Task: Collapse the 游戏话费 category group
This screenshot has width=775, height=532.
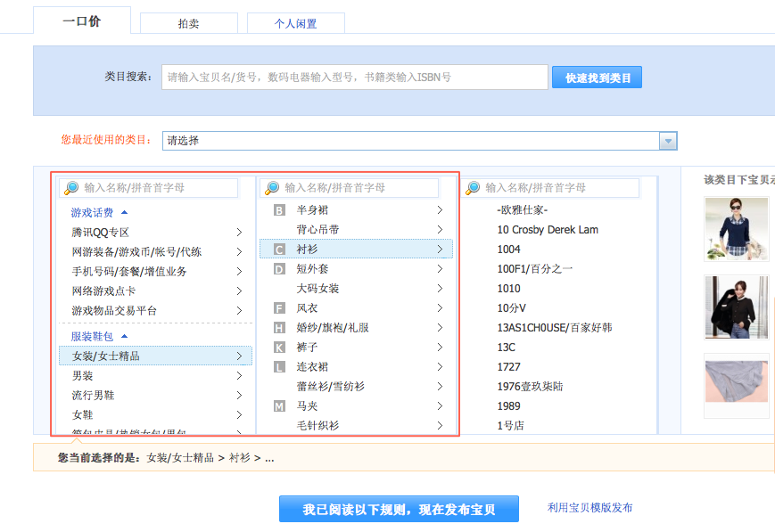Action: click(124, 213)
